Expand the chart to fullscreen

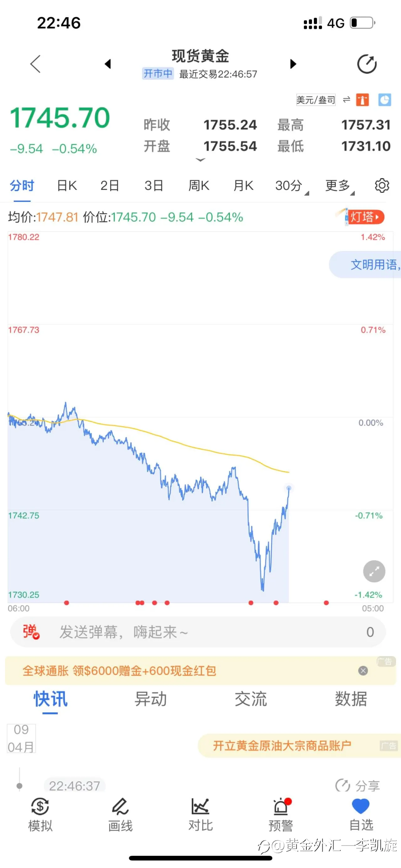coord(374,571)
